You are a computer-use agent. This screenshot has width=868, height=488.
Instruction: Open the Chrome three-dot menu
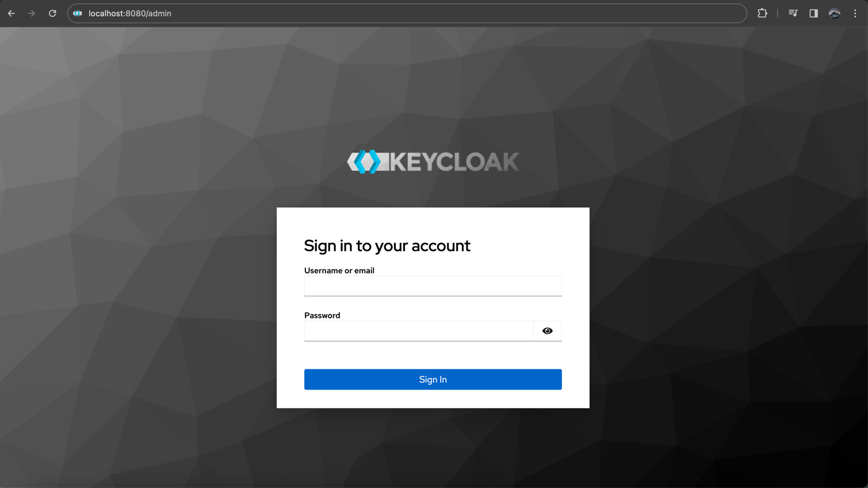pyautogui.click(x=855, y=13)
